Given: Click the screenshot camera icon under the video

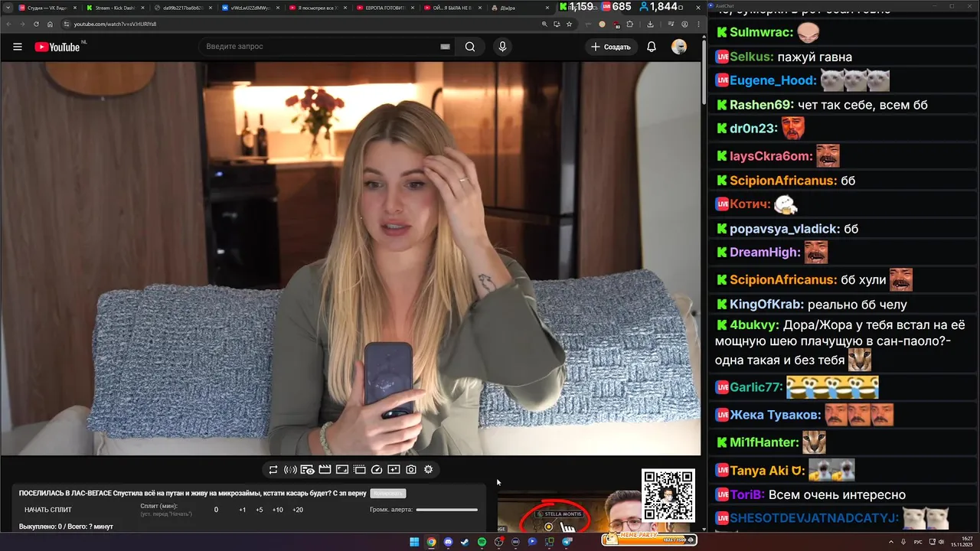Looking at the screenshot, I should (411, 470).
